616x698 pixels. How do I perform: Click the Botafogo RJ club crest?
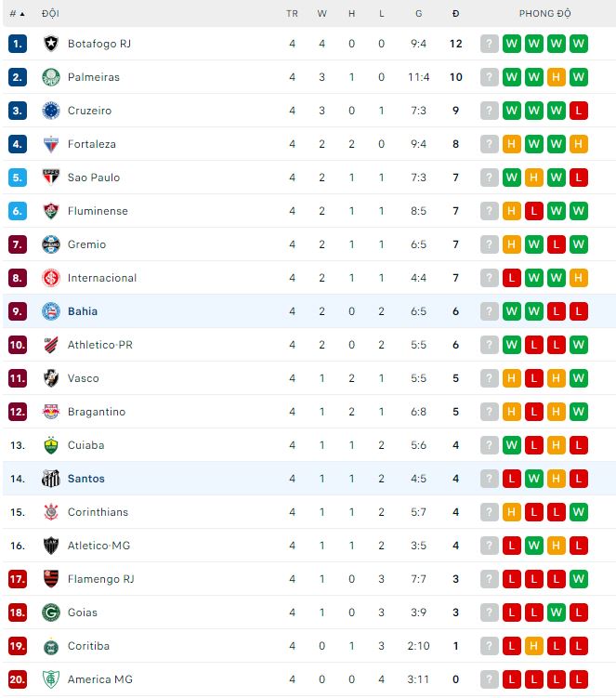pos(51,44)
